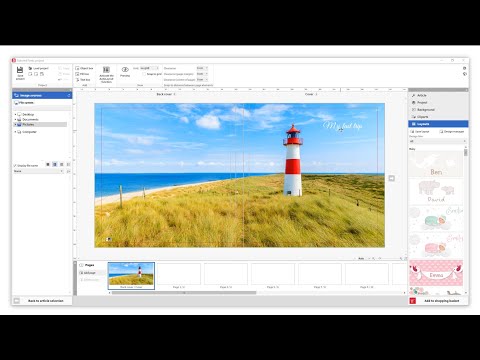Screen dimensions: 480x360
Task: Select the second blank page spread thumbnail
Action: (x=226, y=274)
